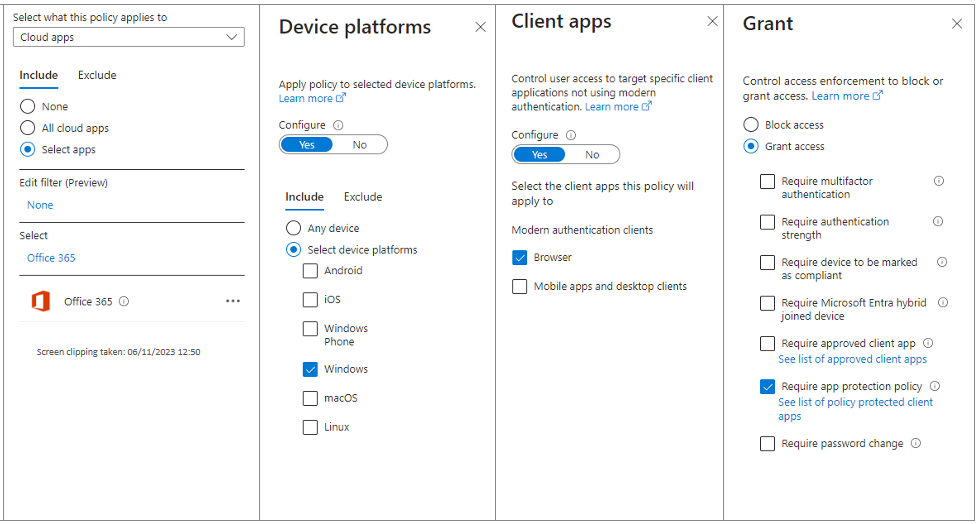Switch to Include tab in Device platforms
Image resolution: width=979 pixels, height=524 pixels.
[305, 197]
